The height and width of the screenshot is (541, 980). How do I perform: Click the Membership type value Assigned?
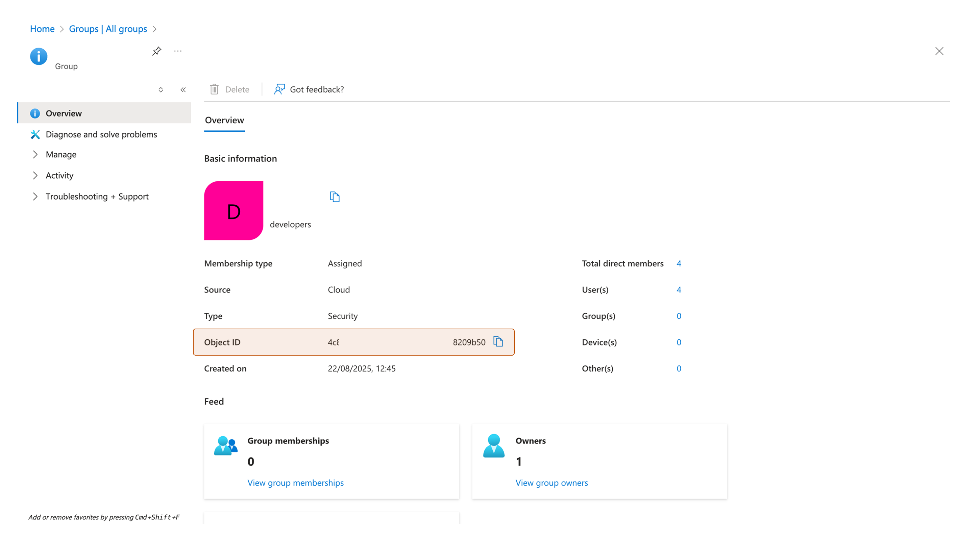345,263
